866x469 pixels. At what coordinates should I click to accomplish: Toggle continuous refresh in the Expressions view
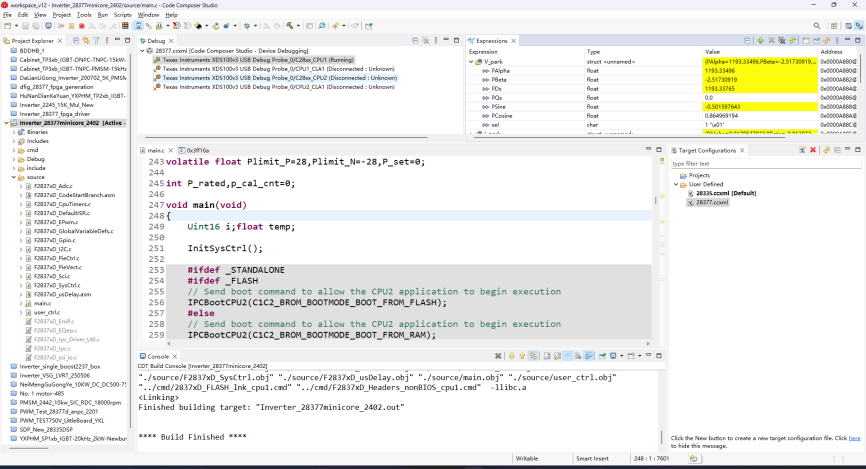coord(793,40)
